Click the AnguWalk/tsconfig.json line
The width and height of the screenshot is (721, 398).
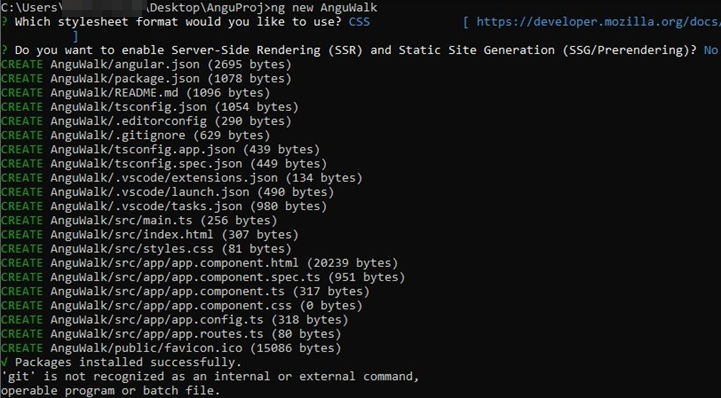coord(150,107)
